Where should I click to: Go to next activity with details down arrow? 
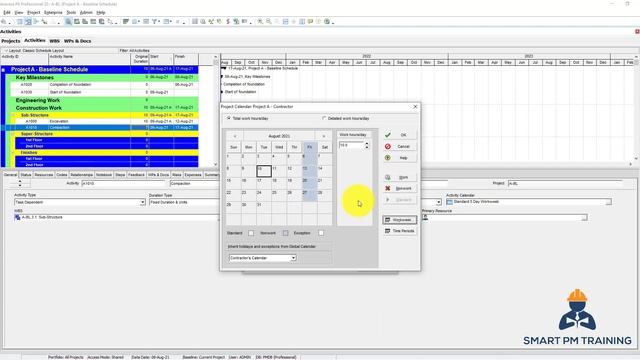coord(20,185)
